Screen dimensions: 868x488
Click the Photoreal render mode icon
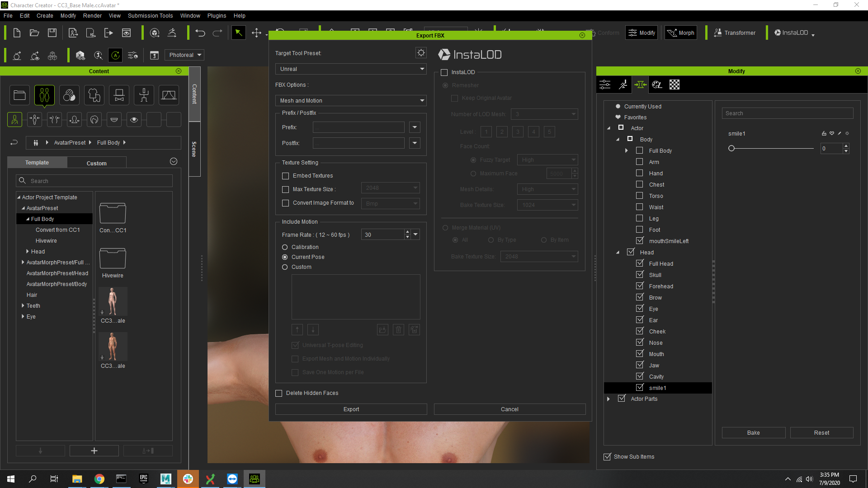coord(184,55)
